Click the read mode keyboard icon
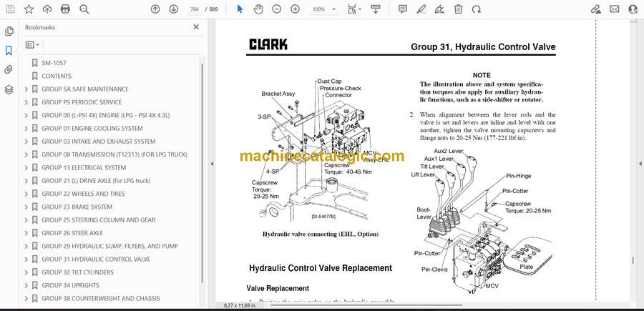644x311 pixels. pyautogui.click(x=376, y=9)
